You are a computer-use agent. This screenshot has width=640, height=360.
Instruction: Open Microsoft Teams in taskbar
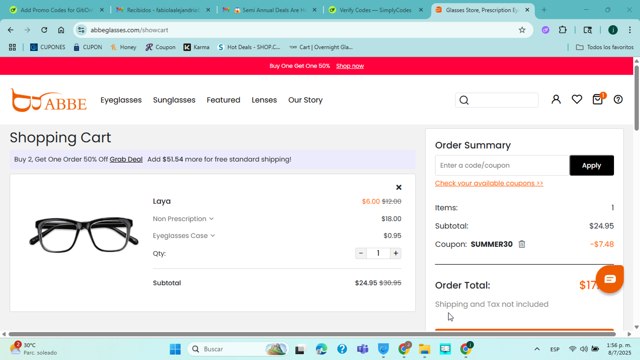(362, 349)
